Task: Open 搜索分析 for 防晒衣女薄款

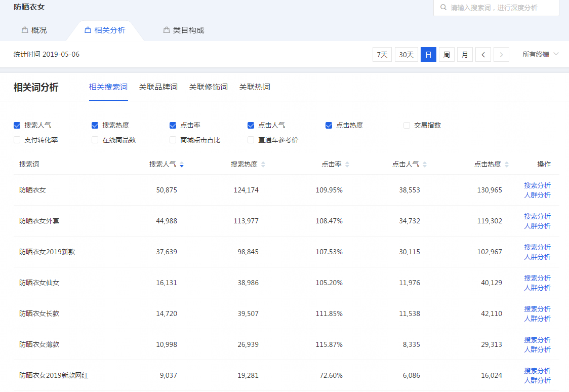Action: pyautogui.click(x=537, y=340)
